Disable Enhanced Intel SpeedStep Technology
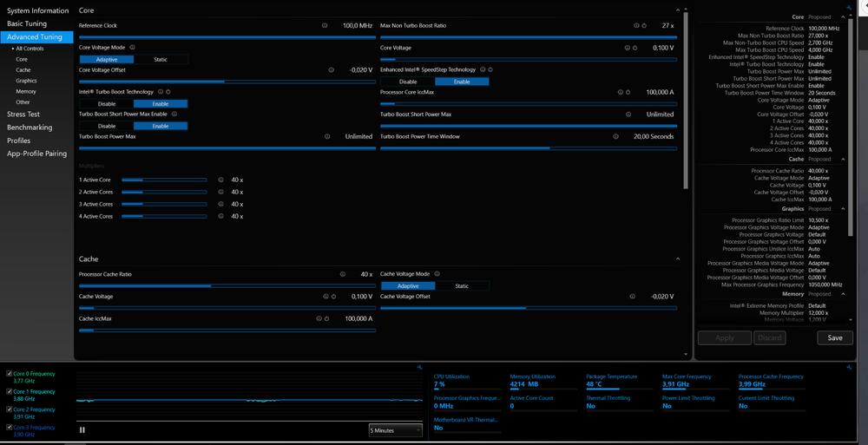The width and height of the screenshot is (868, 445). [407, 82]
